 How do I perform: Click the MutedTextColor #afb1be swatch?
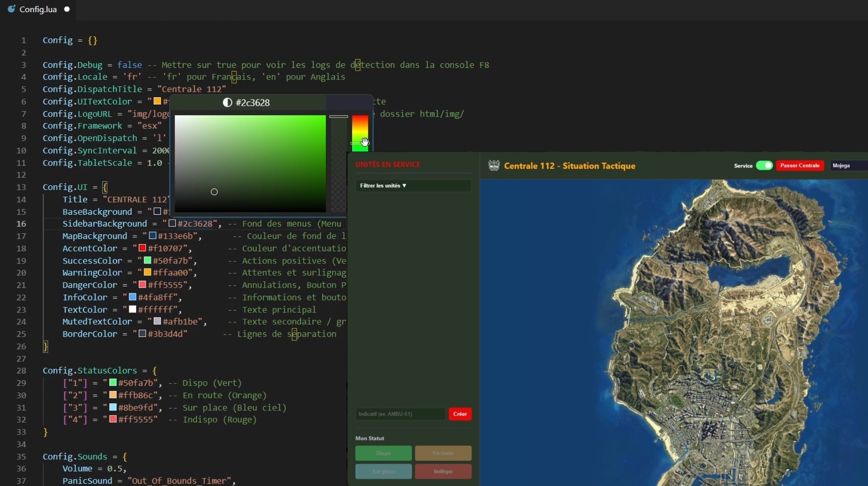click(157, 321)
